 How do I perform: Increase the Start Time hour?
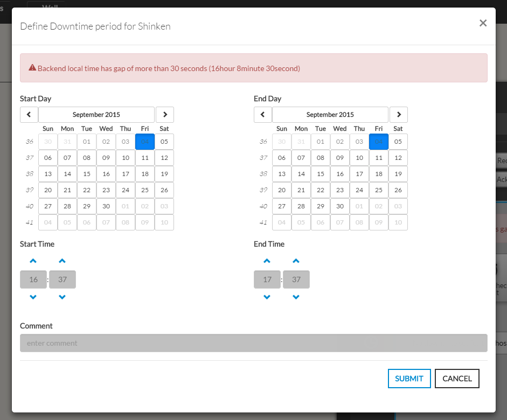(x=33, y=261)
